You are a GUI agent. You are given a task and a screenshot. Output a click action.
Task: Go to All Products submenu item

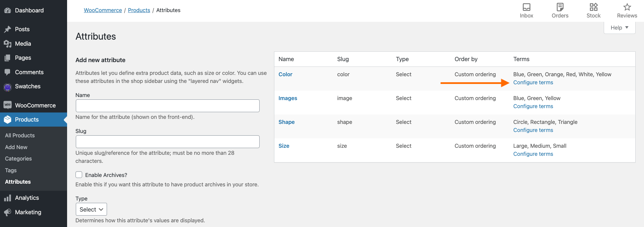(x=20, y=135)
